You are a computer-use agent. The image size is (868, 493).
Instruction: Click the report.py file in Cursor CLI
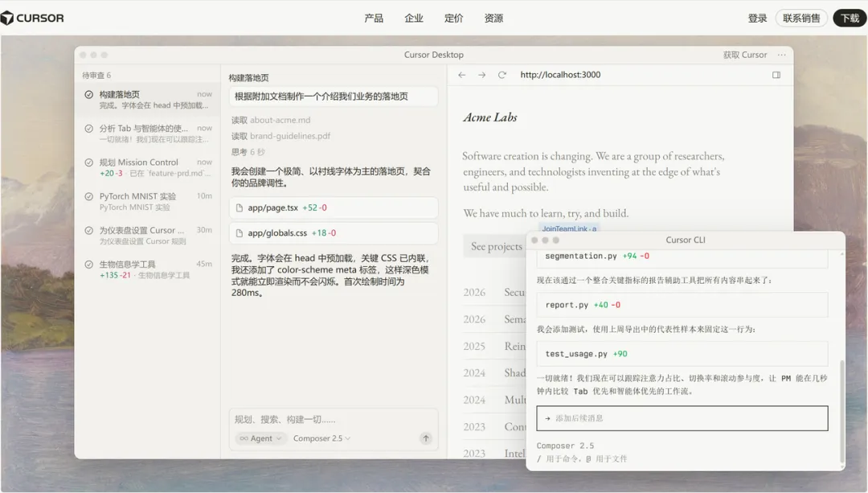tap(682, 306)
